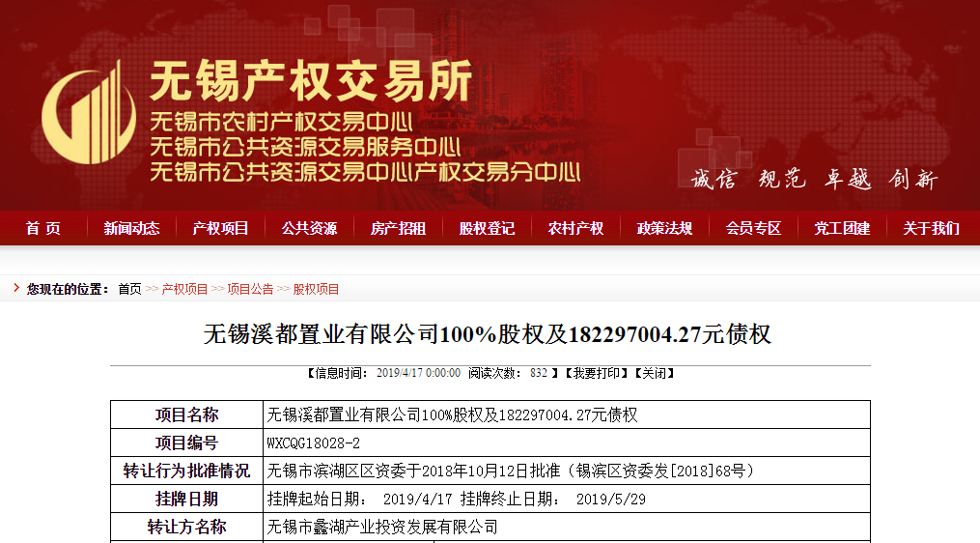
Task: Go to 项目公告 in the breadcrumb
Action: 251,289
